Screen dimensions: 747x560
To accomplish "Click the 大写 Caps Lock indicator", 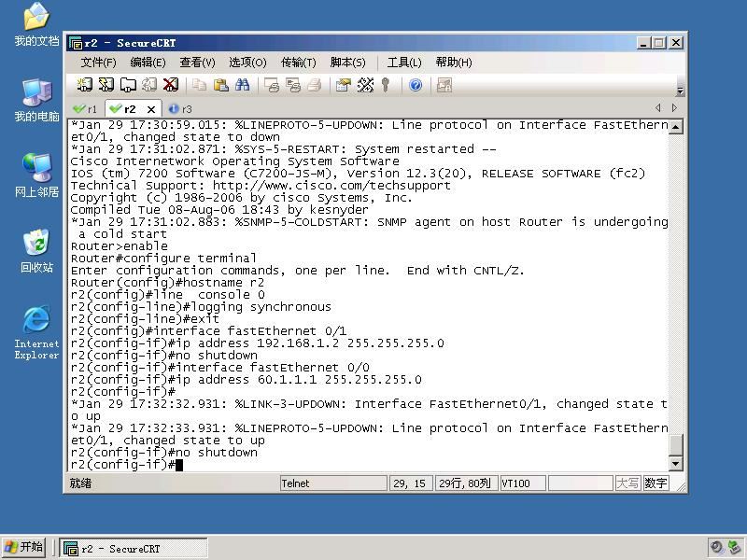I will pos(627,483).
